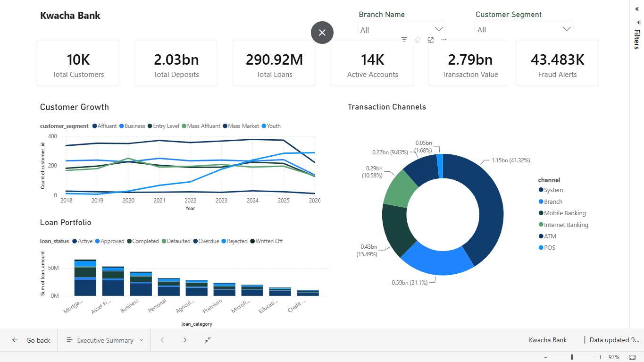This screenshot has width=644, height=362.
Task: Click Data updated status text
Action: coord(614,340)
